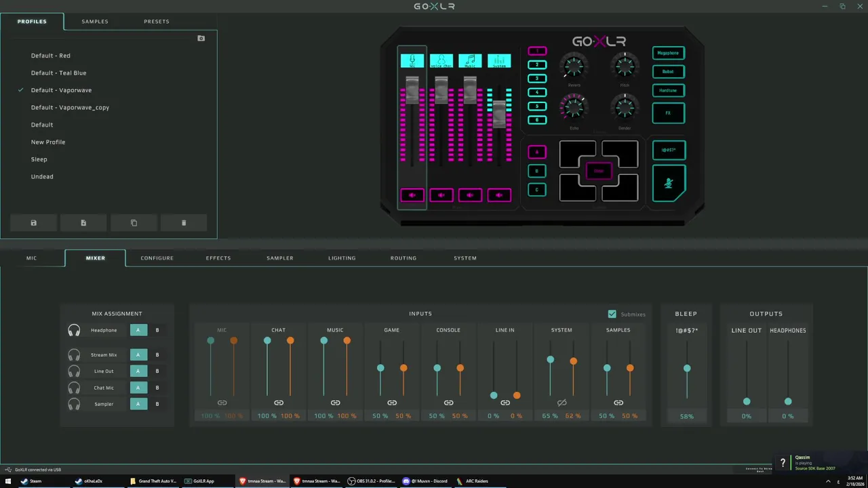868x488 pixels.
Task: Click the link icon under the CHAT input
Action: tap(279, 403)
